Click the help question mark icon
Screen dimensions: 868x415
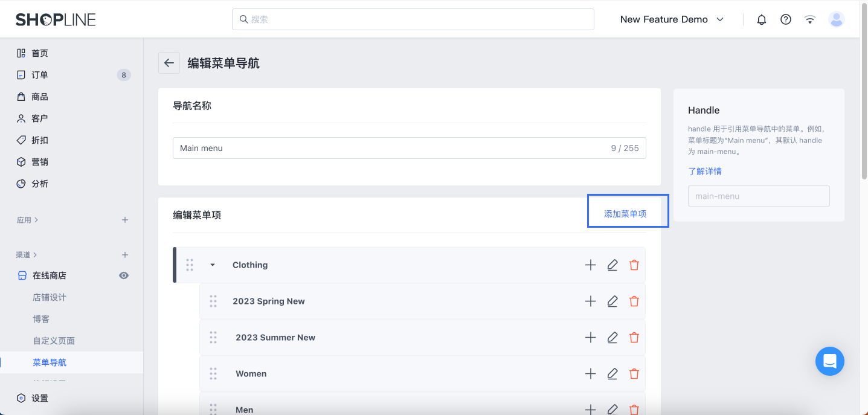785,19
